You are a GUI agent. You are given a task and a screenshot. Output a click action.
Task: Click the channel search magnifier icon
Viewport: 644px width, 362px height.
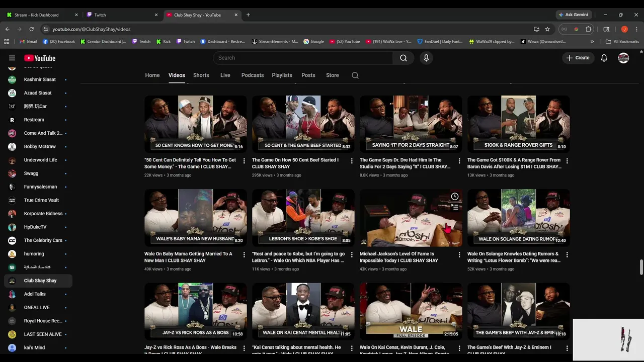(x=355, y=75)
